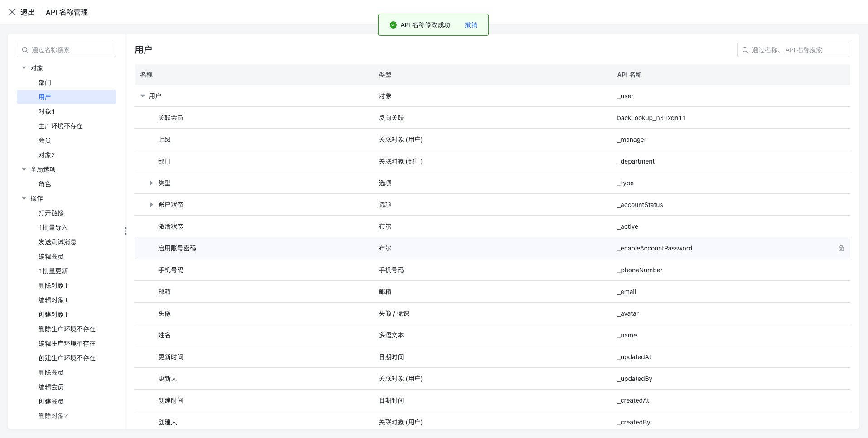
Task: Collapse the 全局选项 tree group
Action: tap(24, 169)
